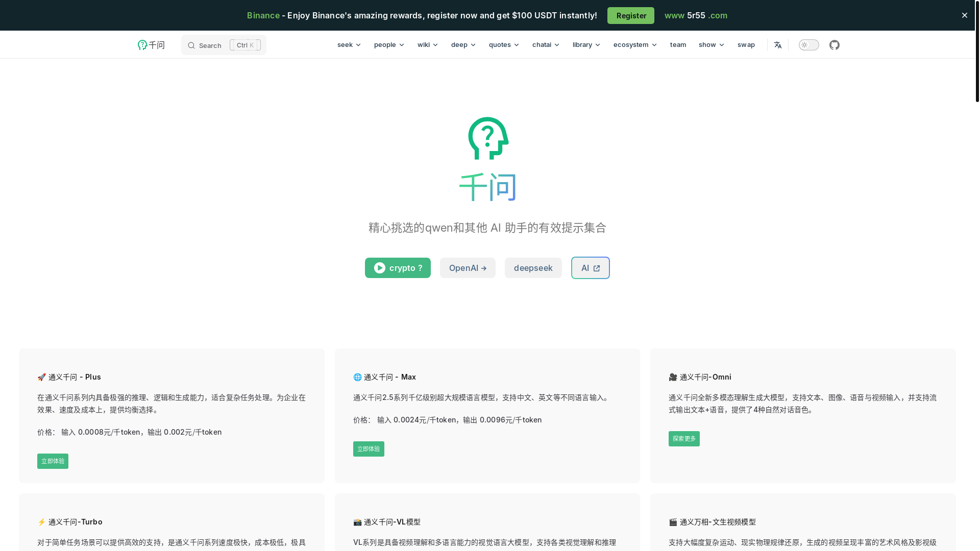Viewport: 980px width, 551px height.
Task: Click the clapperboard emoji of 通义万相
Action: (x=673, y=522)
